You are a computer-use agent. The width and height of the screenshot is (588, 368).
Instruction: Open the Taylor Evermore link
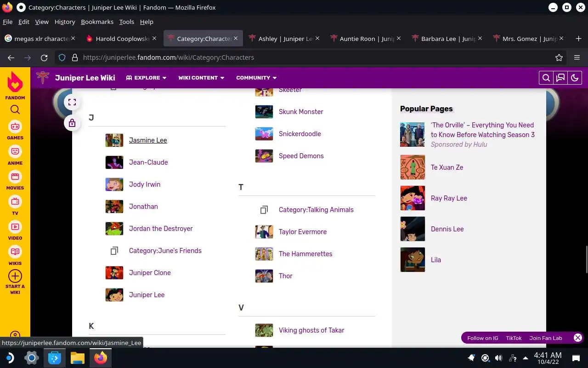303,232
